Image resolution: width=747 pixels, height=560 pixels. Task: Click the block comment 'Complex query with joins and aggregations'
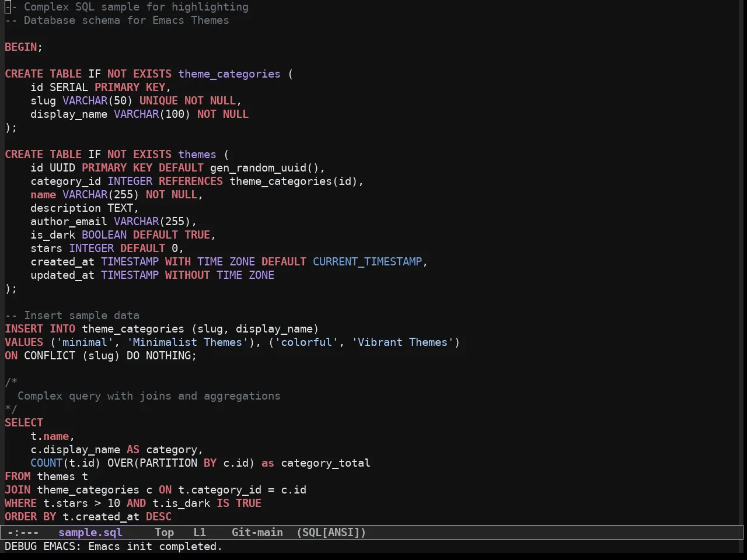[x=149, y=396]
